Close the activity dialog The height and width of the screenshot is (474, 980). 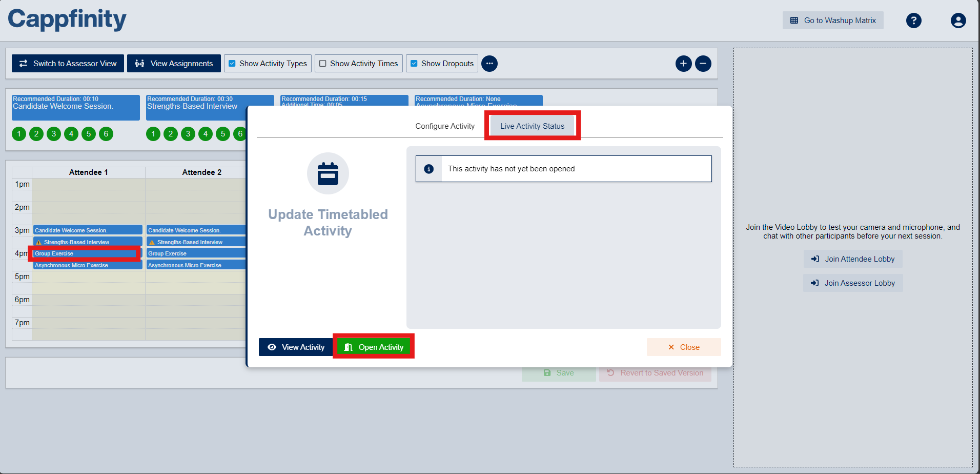(x=684, y=347)
